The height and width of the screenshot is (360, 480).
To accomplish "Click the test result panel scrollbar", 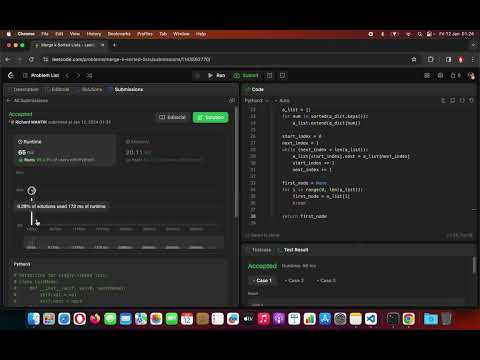I will pyautogui.click(x=474, y=265).
